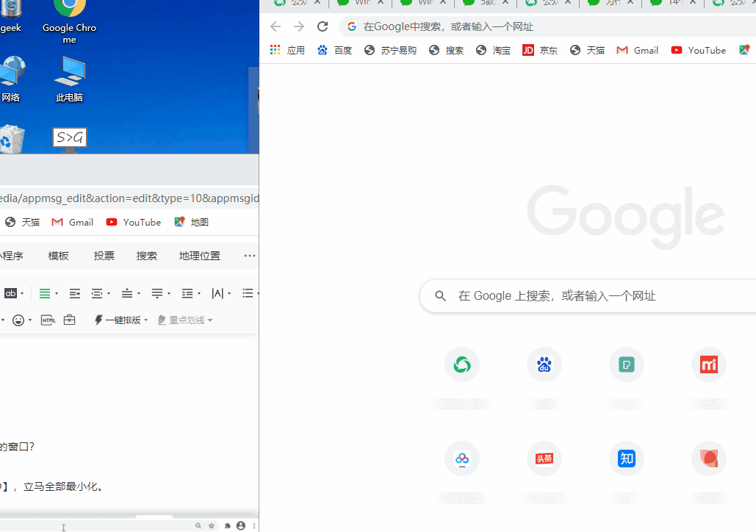Click the HTML source code icon
The image size is (756, 532).
[x=48, y=320]
